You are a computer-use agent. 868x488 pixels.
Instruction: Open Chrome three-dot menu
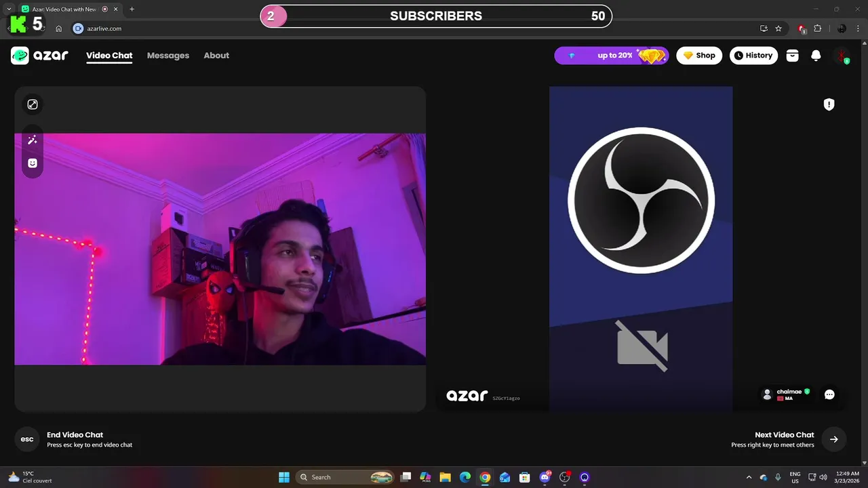pyautogui.click(x=859, y=28)
